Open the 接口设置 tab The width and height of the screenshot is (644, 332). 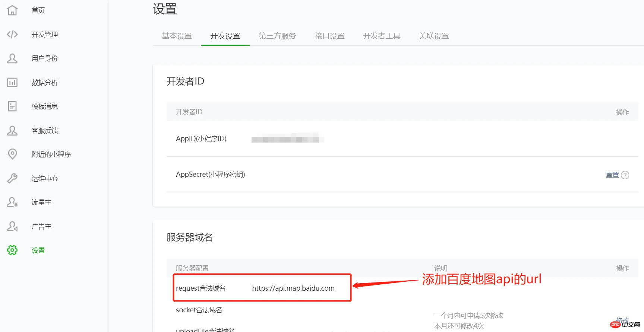point(329,36)
